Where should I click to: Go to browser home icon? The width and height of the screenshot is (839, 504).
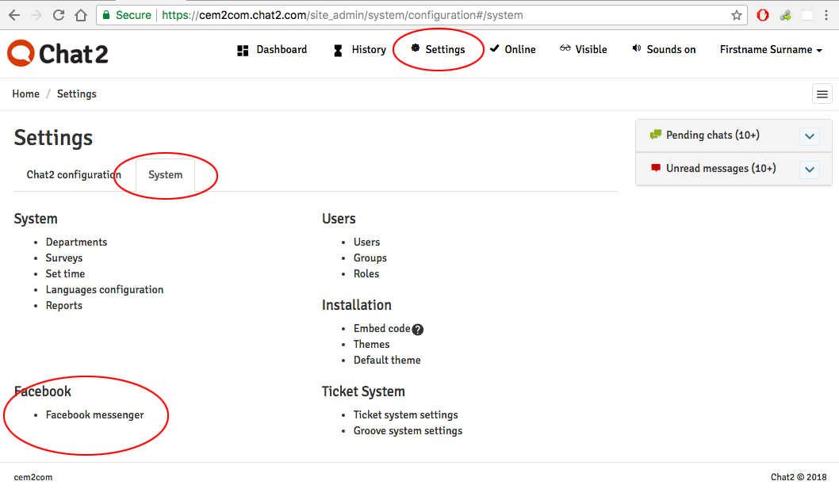point(81,16)
